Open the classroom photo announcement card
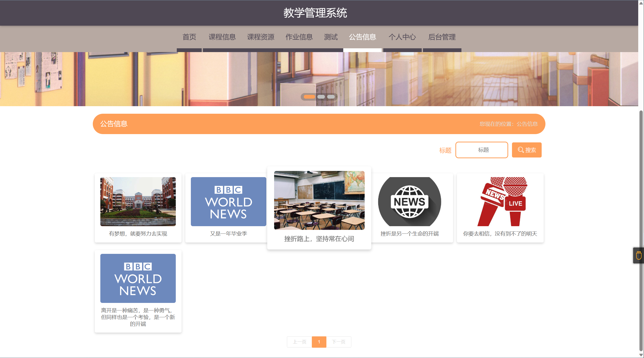The image size is (644, 358). (319, 200)
